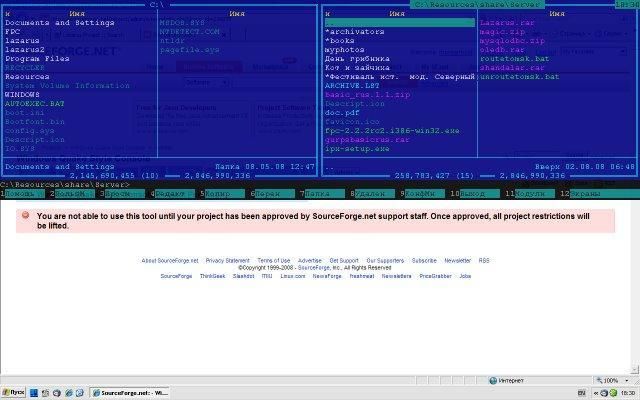
Task: Select the Кот и зайчика folder
Action: click(357, 68)
